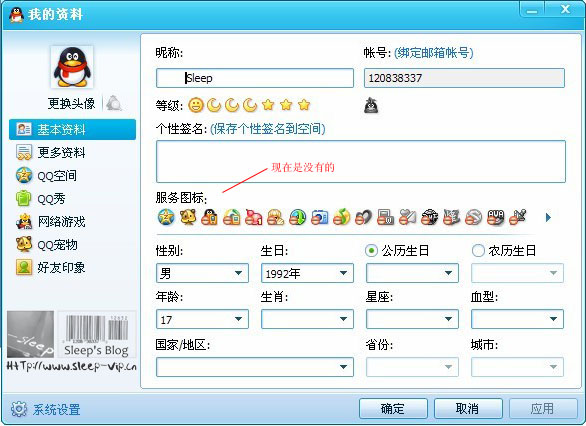Image resolution: width=586 pixels, height=426 pixels.
Task: Click the camera photo album service icon
Action: [320, 217]
